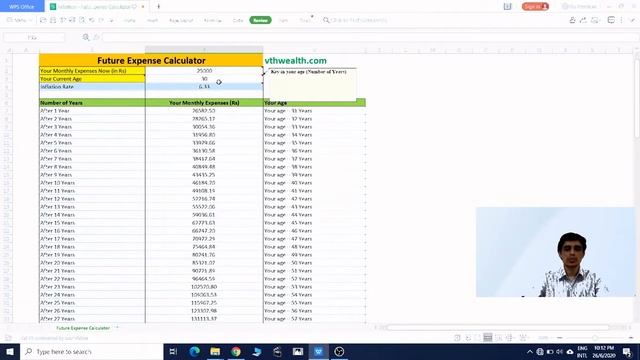Open Task View on the taskbar

coord(173,351)
